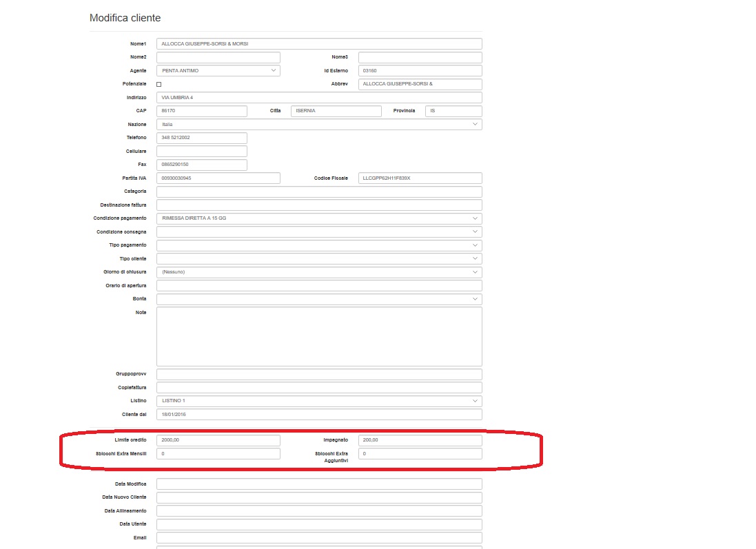This screenshot has height=549, width=756.
Task: Open the Condizione pagamento dropdown
Action: (x=318, y=218)
